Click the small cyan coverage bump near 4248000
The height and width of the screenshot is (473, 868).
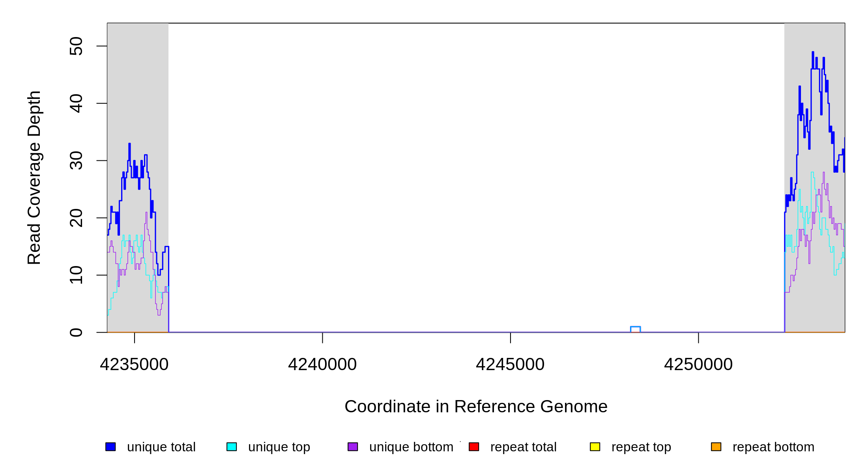[635, 327]
